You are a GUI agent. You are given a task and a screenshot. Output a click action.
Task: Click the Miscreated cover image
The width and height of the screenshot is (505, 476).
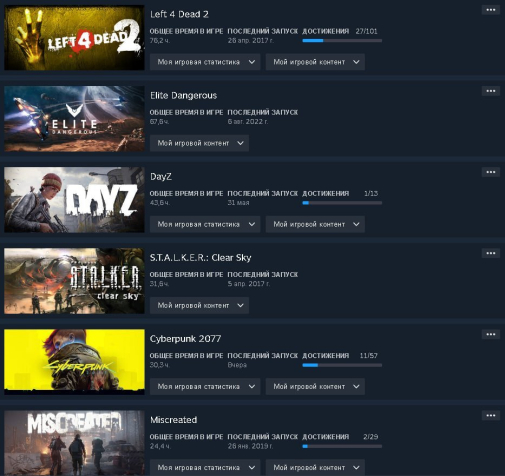point(74,443)
